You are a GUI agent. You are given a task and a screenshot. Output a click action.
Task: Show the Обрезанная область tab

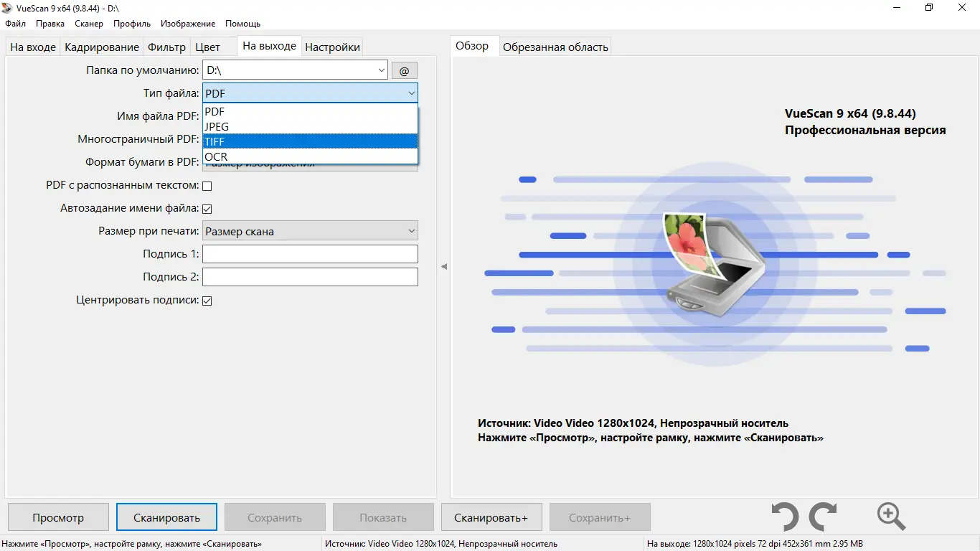click(555, 47)
